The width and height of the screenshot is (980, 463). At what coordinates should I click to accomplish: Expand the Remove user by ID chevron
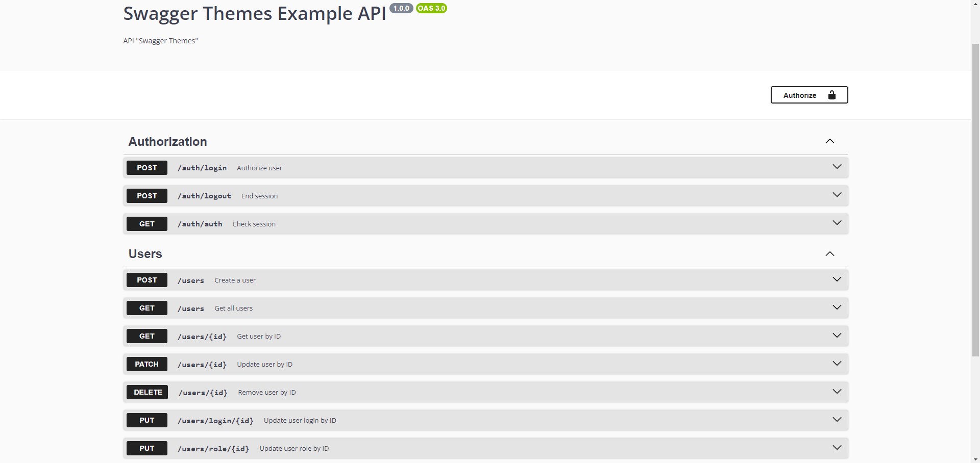click(837, 392)
